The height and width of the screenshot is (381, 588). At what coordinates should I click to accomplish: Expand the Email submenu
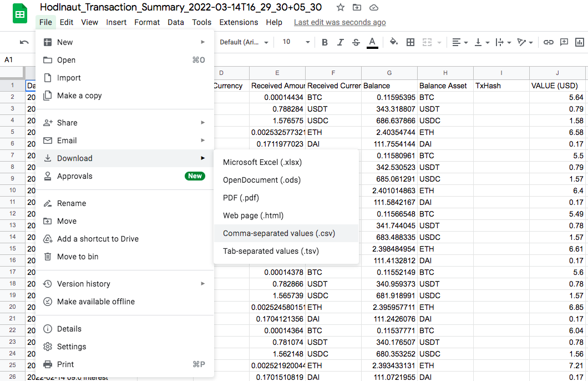tap(125, 141)
